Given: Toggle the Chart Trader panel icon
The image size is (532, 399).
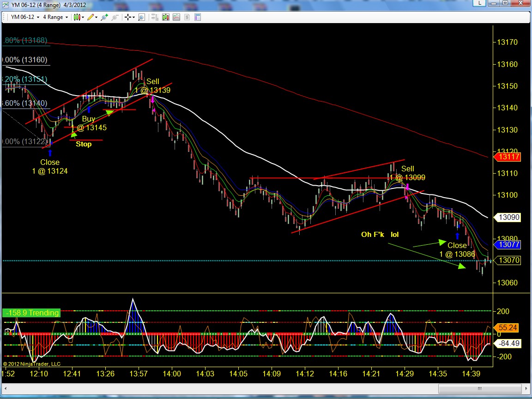Looking at the screenshot, I should tap(155, 17).
